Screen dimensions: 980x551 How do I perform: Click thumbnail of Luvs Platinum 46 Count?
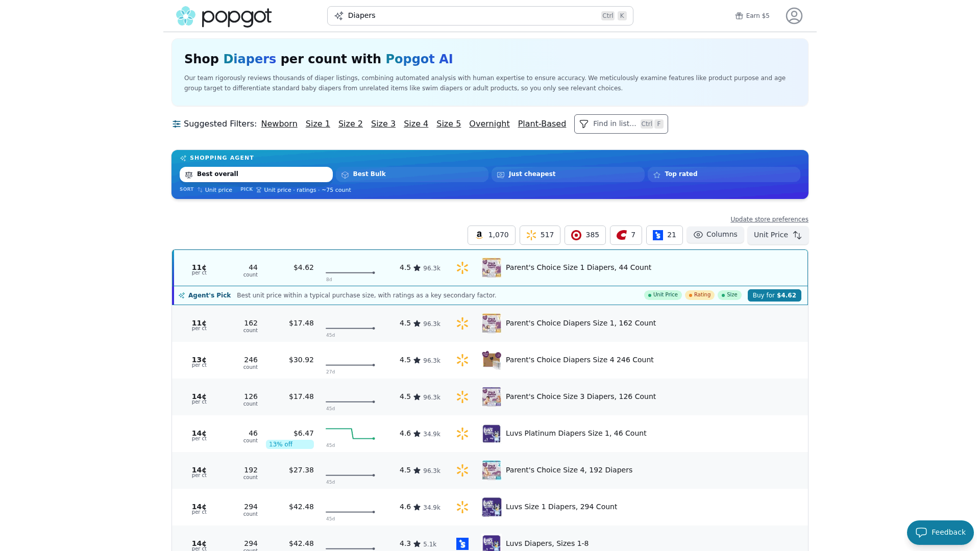[x=492, y=434]
